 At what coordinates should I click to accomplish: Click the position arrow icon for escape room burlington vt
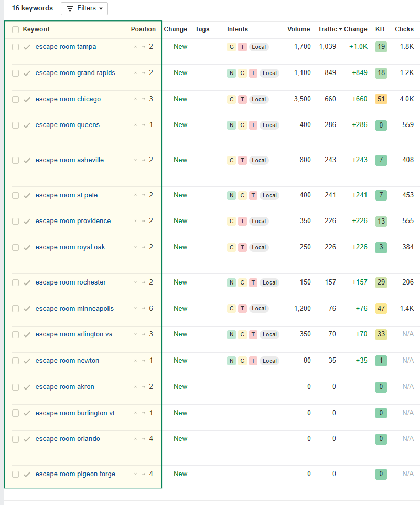tap(144, 413)
